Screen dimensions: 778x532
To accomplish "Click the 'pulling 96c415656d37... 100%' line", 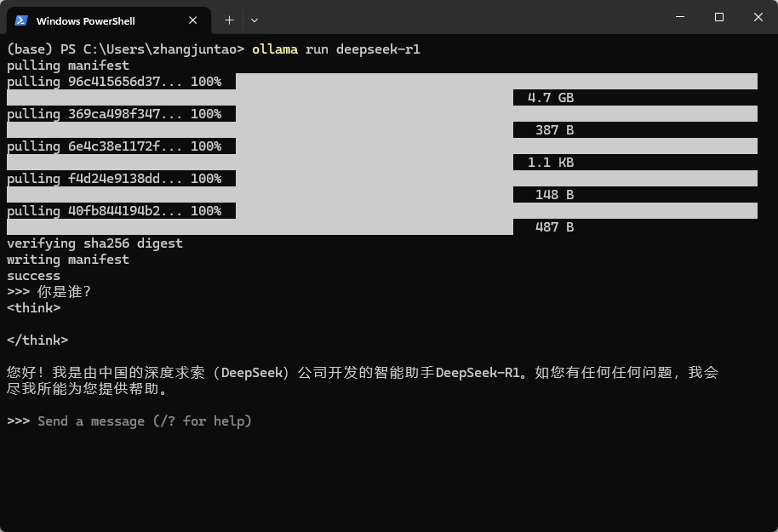I will pyautogui.click(x=114, y=82).
